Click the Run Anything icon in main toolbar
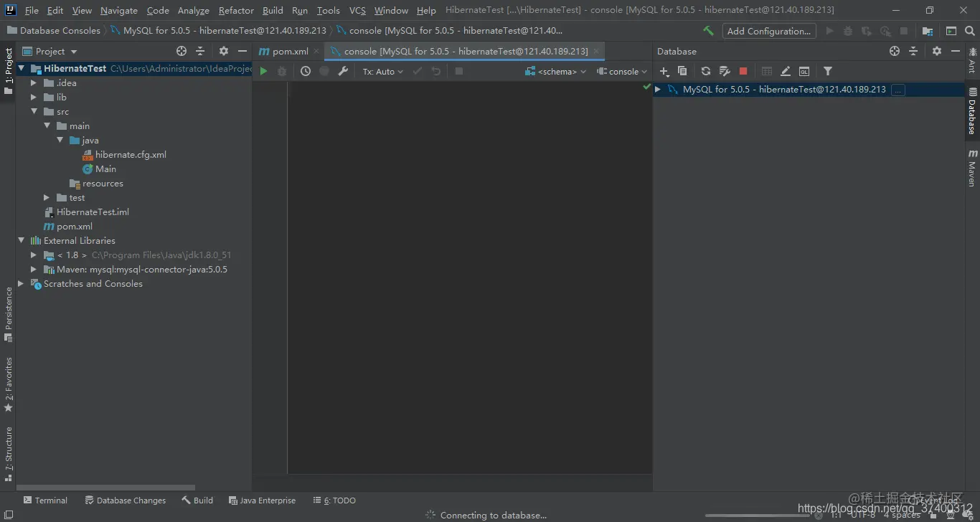 click(x=951, y=31)
